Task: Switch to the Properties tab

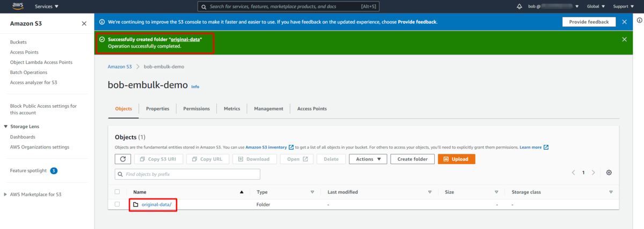Action: (x=157, y=108)
